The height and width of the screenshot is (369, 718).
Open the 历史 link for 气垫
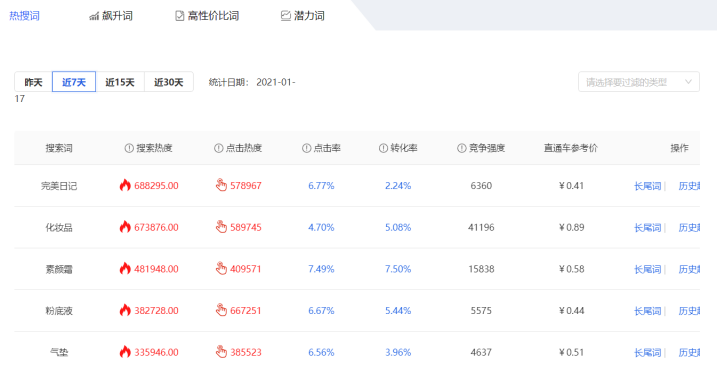(x=689, y=353)
